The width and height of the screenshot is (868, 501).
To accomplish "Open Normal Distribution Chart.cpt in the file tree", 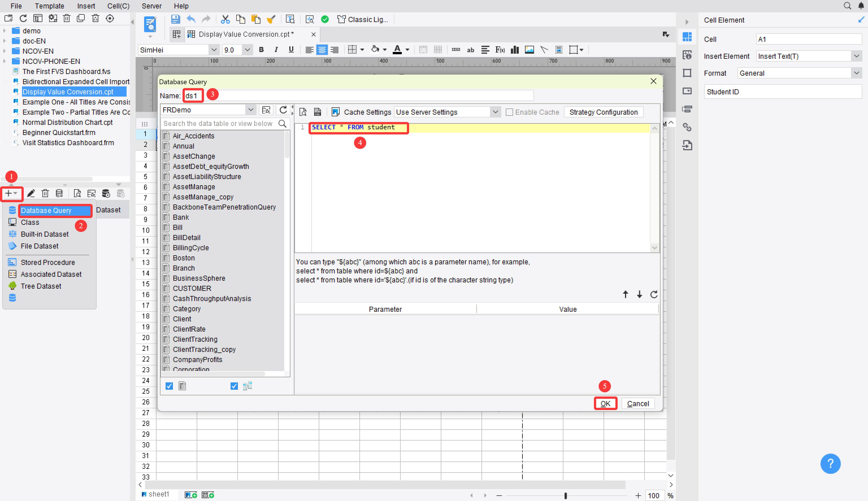I will (x=68, y=122).
